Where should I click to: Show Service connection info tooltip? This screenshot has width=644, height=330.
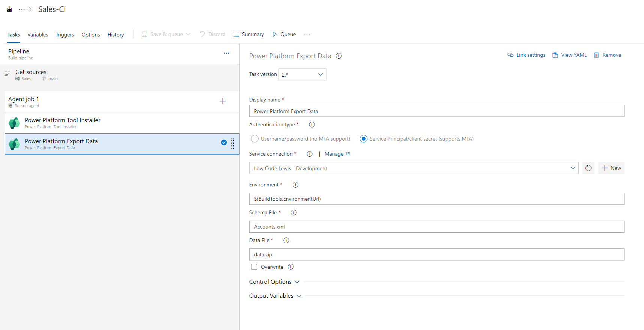coord(310,154)
